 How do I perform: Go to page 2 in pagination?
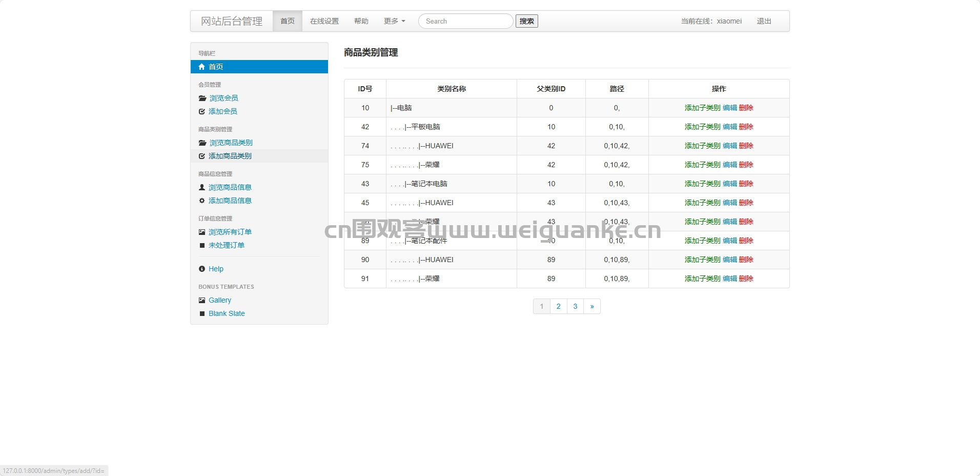tap(559, 306)
